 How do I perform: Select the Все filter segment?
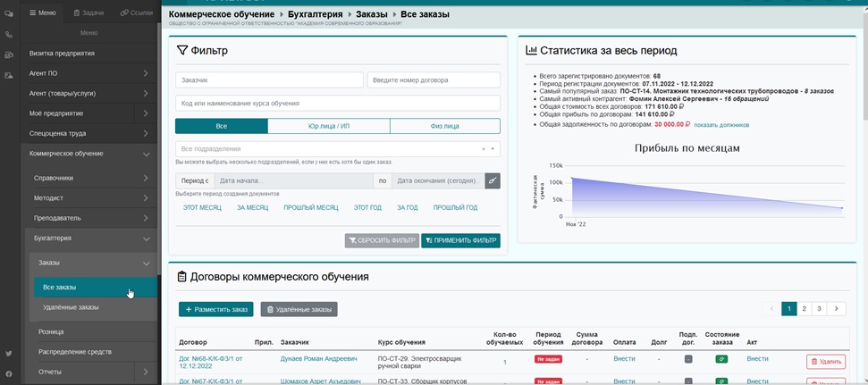[x=222, y=126]
